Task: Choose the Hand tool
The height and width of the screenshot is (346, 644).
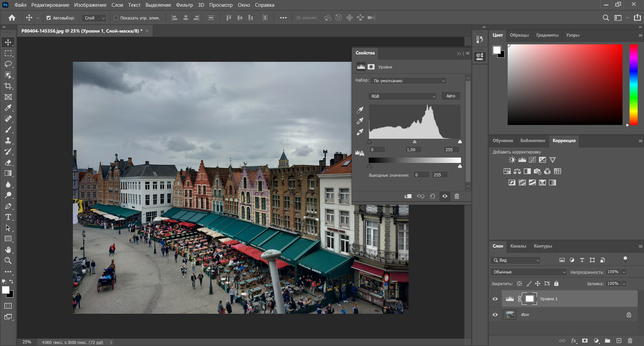Action: pos(8,249)
